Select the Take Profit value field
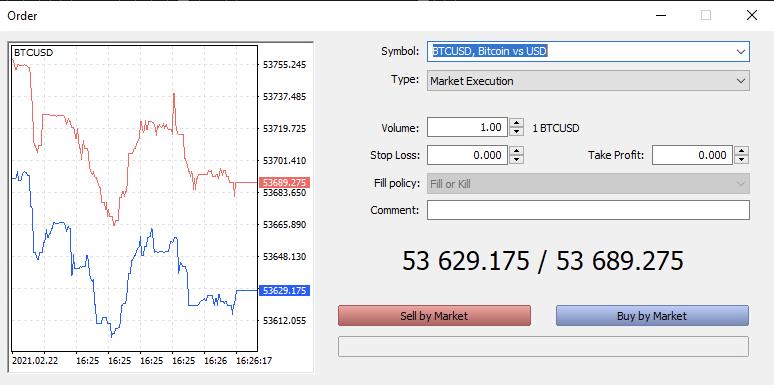774x385 pixels. point(693,155)
